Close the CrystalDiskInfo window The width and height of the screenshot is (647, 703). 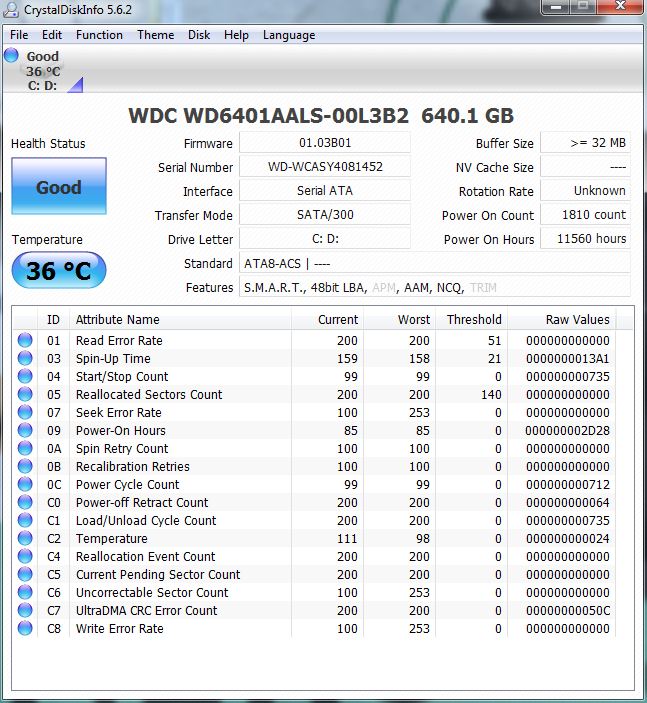coord(621,7)
